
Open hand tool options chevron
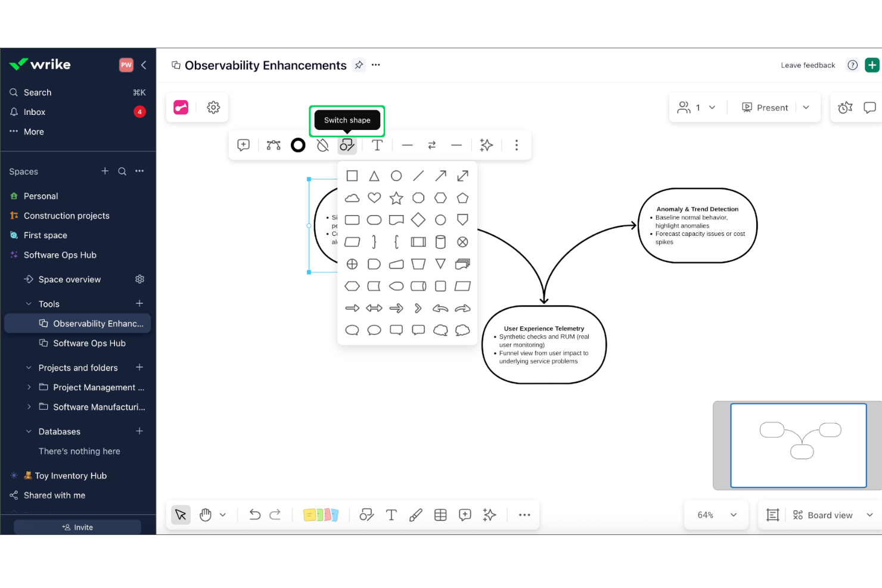(x=223, y=515)
